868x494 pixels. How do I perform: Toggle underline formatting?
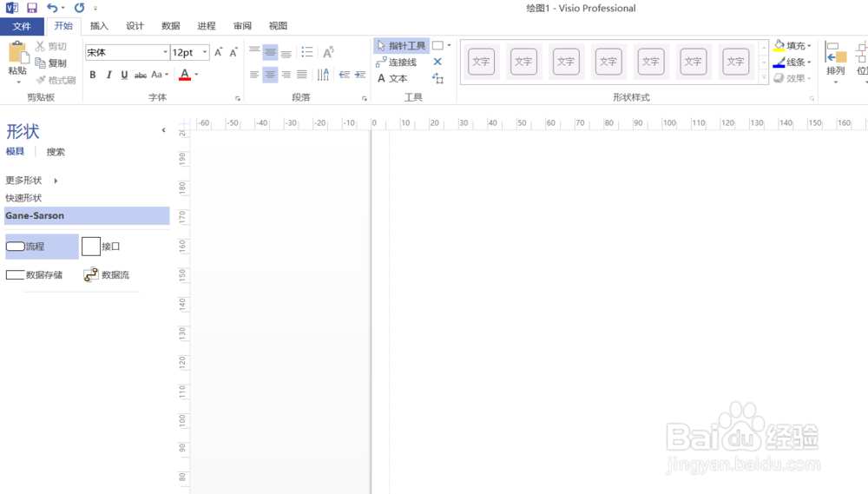124,75
